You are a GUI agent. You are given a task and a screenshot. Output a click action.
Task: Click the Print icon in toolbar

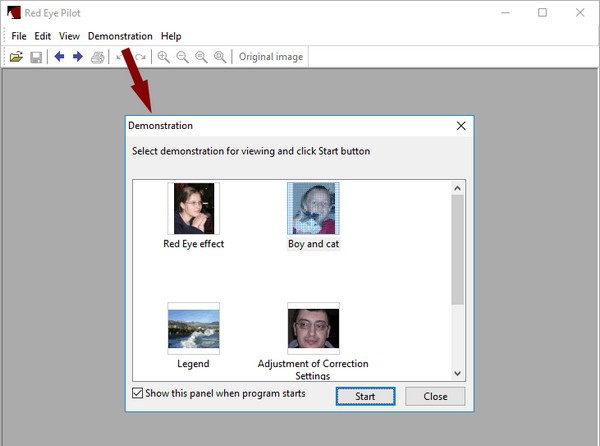point(98,57)
